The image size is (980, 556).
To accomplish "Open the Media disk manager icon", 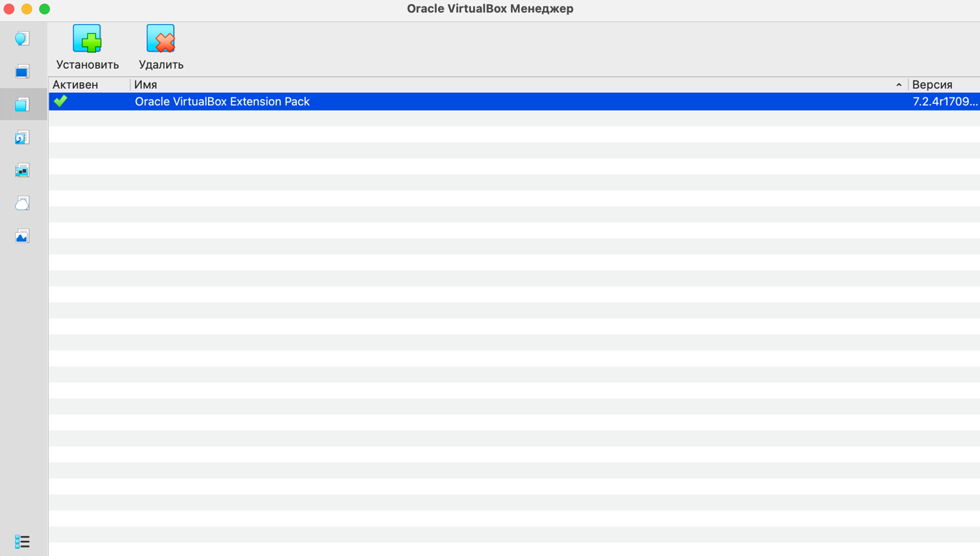I will coord(22,137).
